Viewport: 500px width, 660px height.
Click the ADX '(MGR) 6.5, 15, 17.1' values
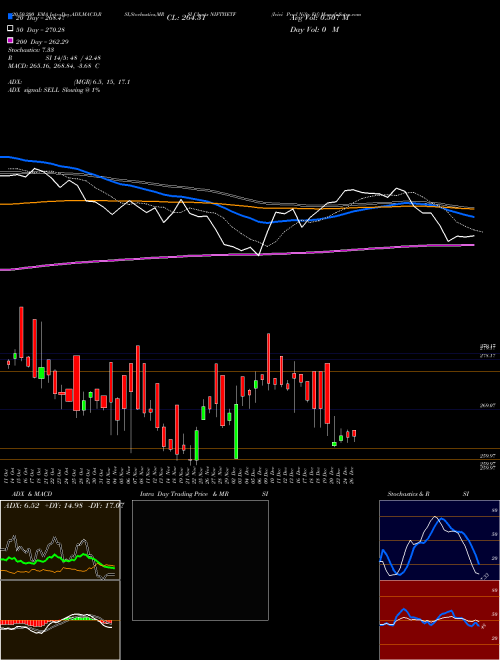click(x=102, y=82)
